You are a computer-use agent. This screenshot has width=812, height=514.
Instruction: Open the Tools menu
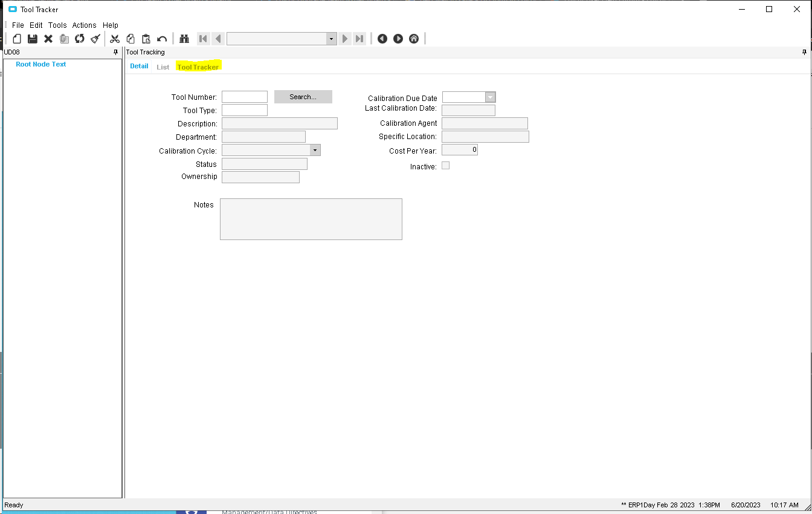tap(57, 25)
